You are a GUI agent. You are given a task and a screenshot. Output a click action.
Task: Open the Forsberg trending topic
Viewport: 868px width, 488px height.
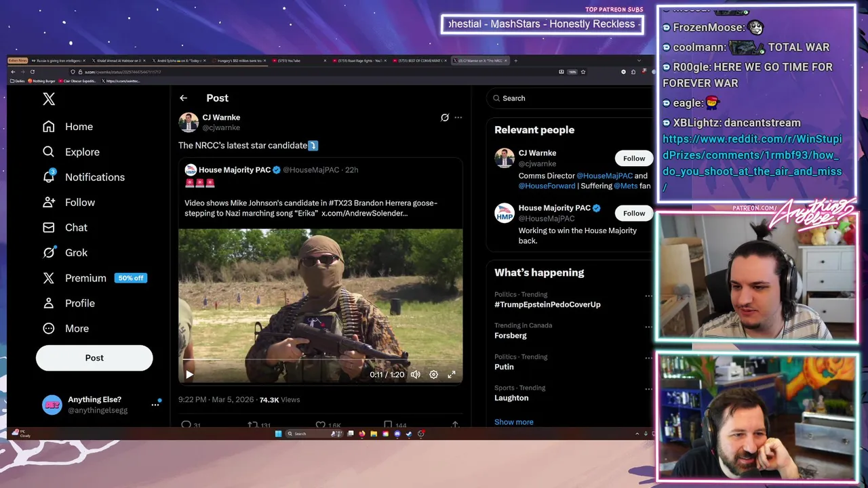[x=510, y=335]
